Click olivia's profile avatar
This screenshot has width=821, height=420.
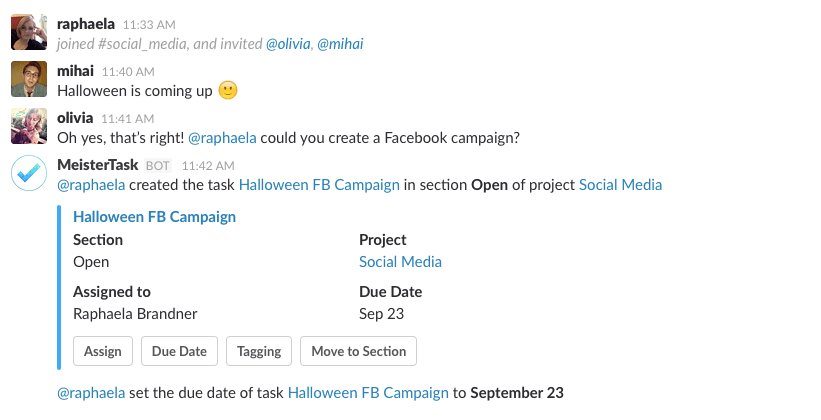tap(28, 126)
